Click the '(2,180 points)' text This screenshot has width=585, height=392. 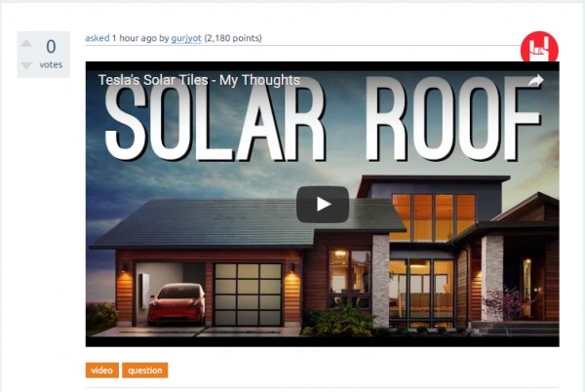click(233, 38)
